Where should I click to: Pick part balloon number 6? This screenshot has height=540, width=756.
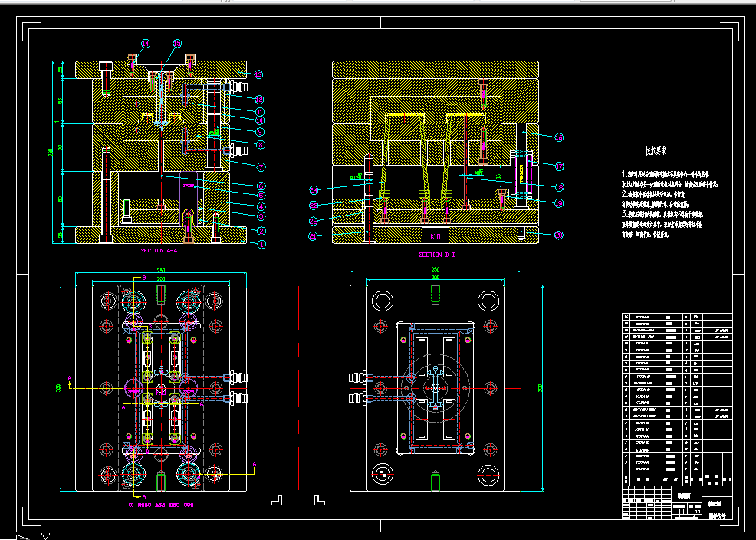[261, 186]
